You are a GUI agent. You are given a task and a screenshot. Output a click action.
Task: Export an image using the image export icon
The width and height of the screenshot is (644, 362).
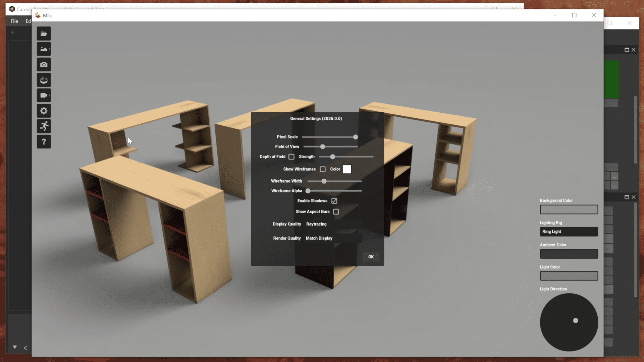coord(44,49)
